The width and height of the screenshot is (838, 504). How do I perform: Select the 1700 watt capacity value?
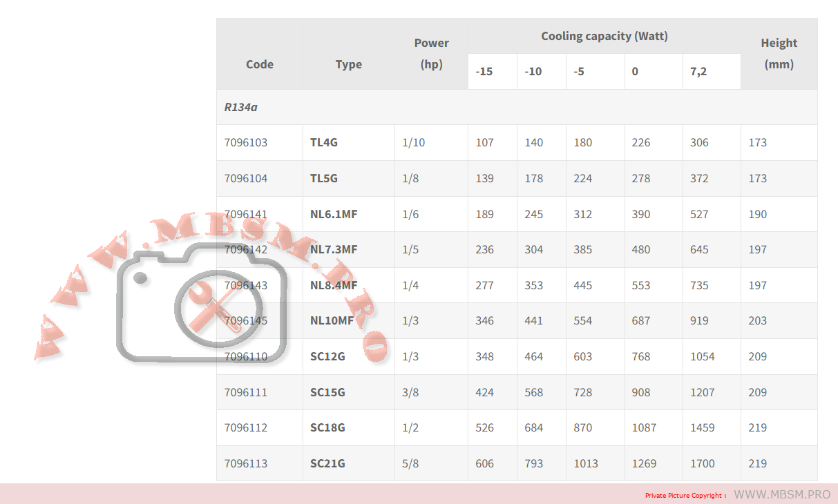coord(702,463)
